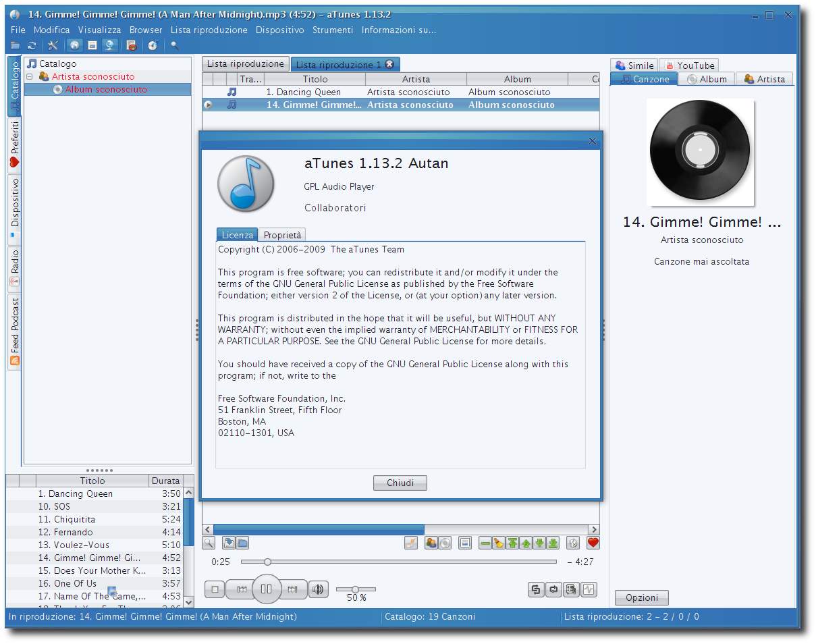Click the song info window icon
This screenshot has width=816, height=644.
pyautogui.click(x=465, y=543)
